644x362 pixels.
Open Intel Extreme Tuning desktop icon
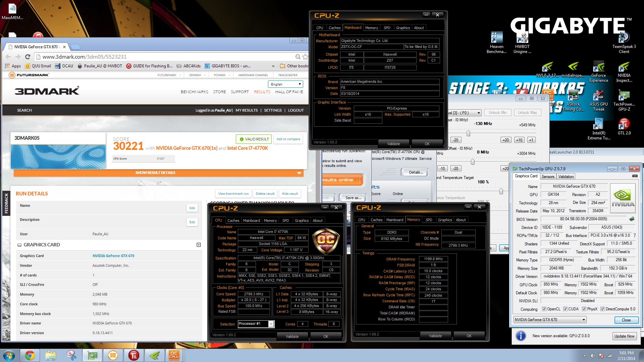coord(599,129)
